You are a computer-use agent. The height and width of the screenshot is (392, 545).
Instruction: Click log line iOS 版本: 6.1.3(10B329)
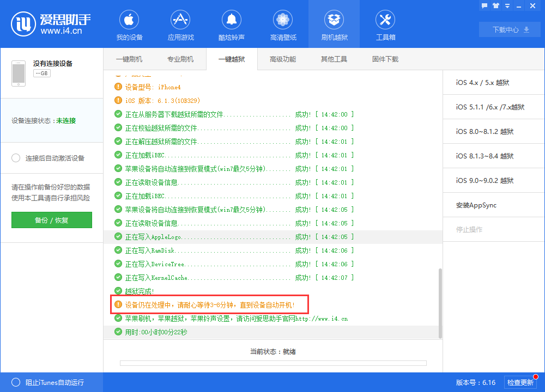click(162, 100)
